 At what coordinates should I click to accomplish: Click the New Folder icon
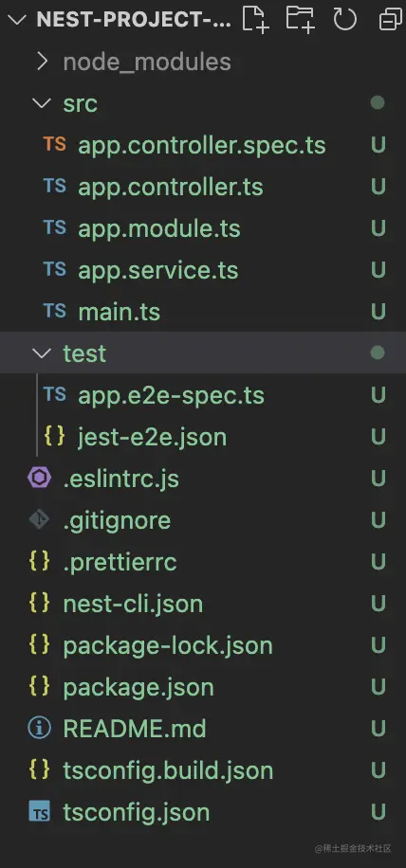click(300, 19)
